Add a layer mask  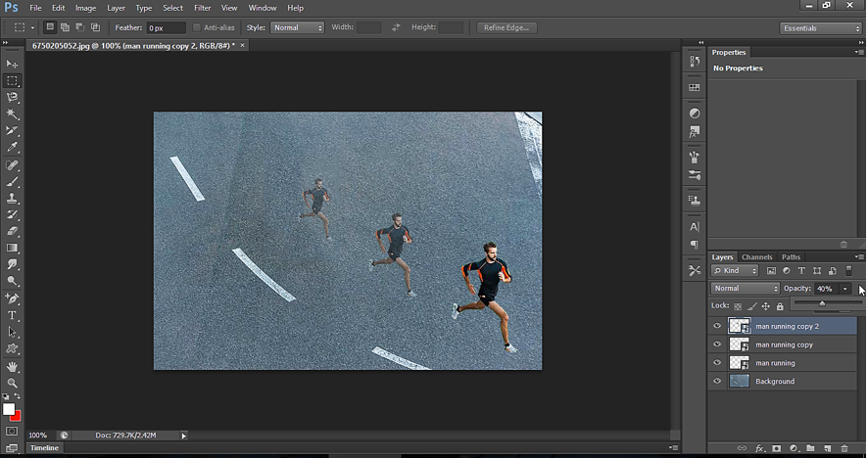click(777, 448)
